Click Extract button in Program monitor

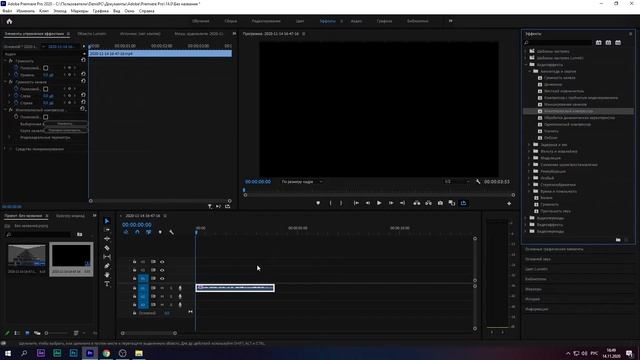point(428,203)
